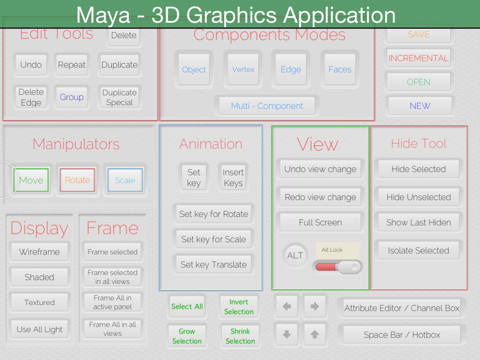Click the Invert Selection button
Image resolution: width=480 pixels, height=360 pixels.
click(239, 307)
